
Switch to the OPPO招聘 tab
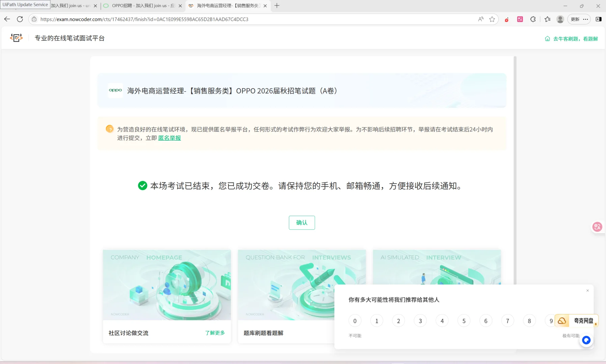[x=143, y=6]
